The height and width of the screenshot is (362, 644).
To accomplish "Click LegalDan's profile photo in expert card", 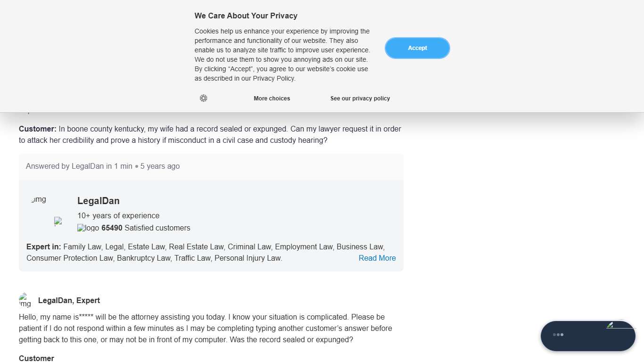I will [x=39, y=200].
